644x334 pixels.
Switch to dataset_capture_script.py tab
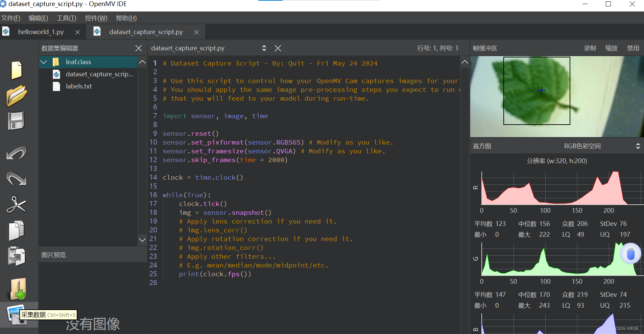point(146,32)
